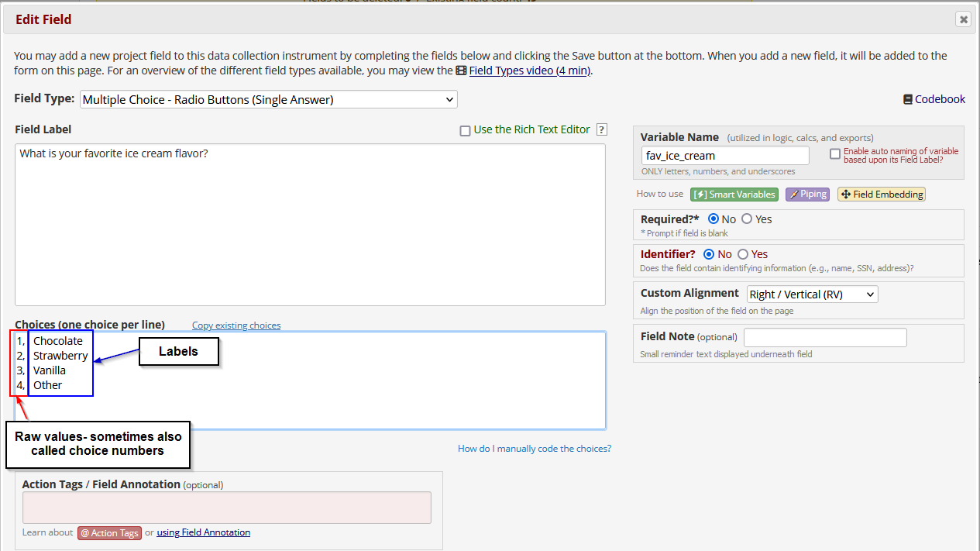Set Required to Yes
Screen dimensions: 980x551
[747, 219]
